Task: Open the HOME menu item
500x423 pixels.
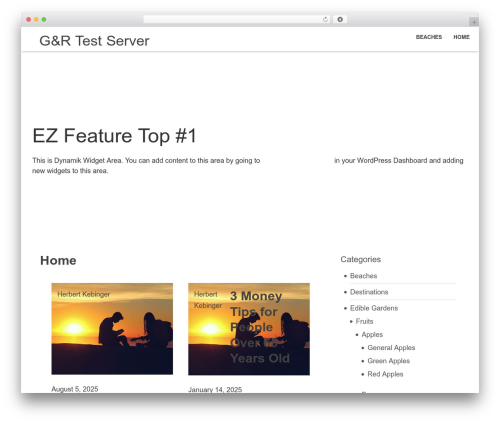Action: [461, 37]
